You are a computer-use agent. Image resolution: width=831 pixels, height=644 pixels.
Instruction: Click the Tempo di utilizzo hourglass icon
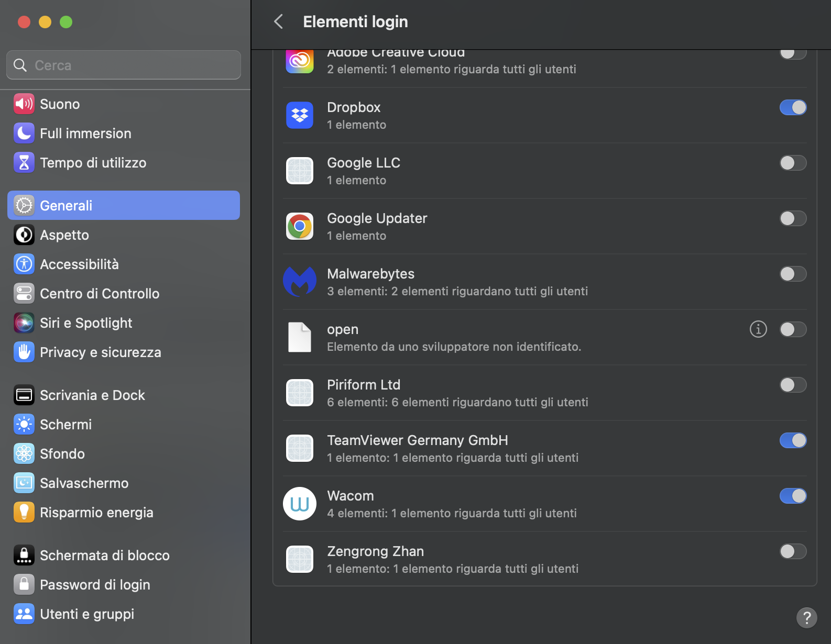(x=24, y=162)
